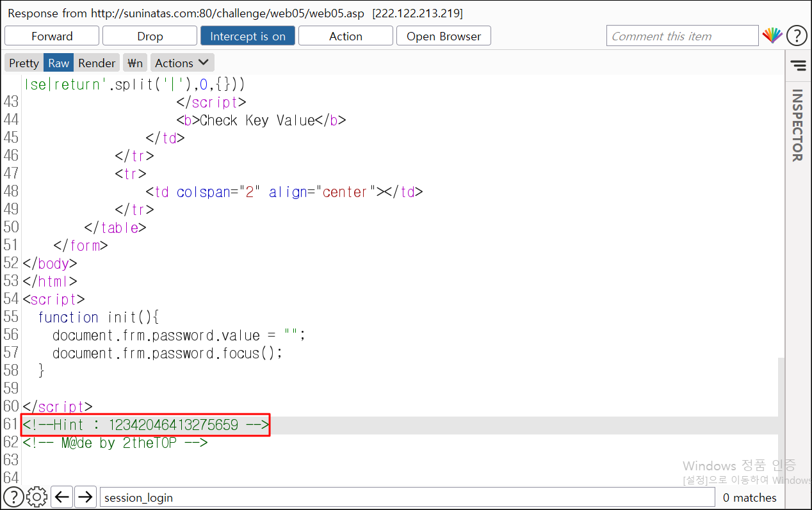Screen dimensions: 812x510
Task: Drop the intercepted response
Action: pos(150,36)
